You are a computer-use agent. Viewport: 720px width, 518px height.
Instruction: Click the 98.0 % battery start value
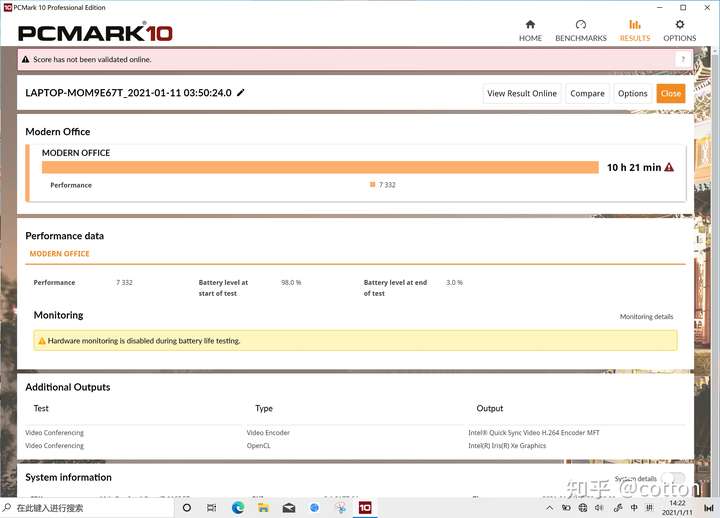point(291,282)
